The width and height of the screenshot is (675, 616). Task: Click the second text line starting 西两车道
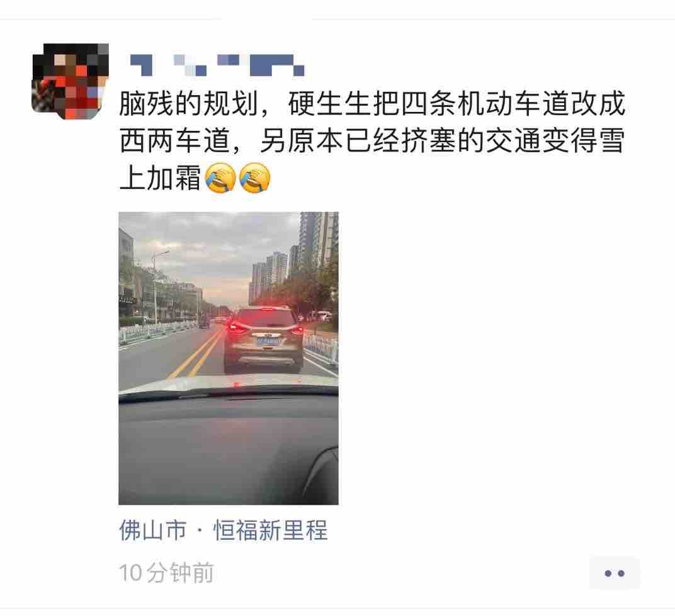point(372,141)
